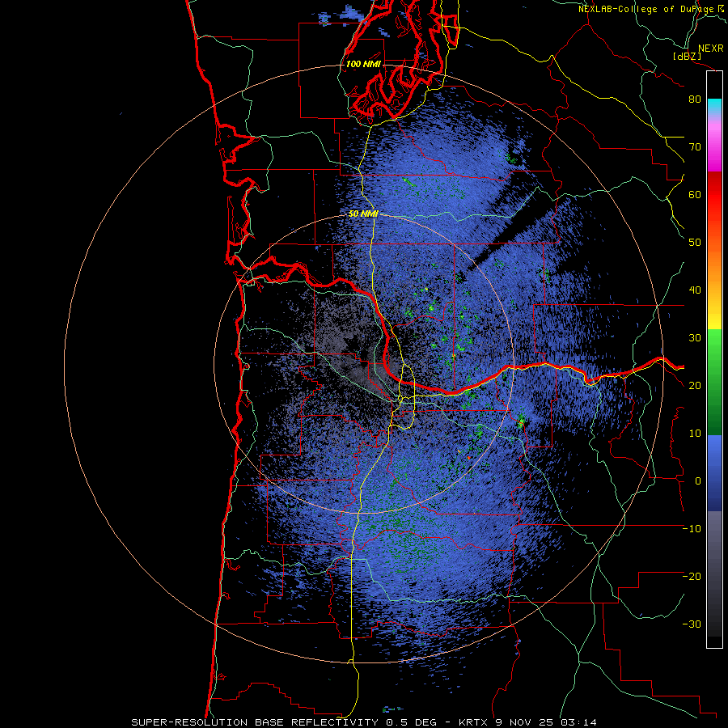This screenshot has width=728, height=728.
Task: Click the -30 value on the dBZ scale
Action: 692,624
